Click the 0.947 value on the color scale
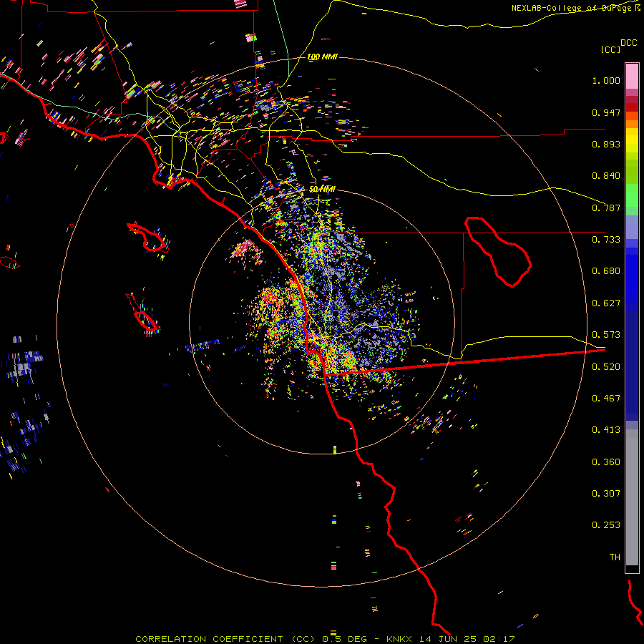Image resolution: width=644 pixels, height=644 pixels. [x=606, y=112]
